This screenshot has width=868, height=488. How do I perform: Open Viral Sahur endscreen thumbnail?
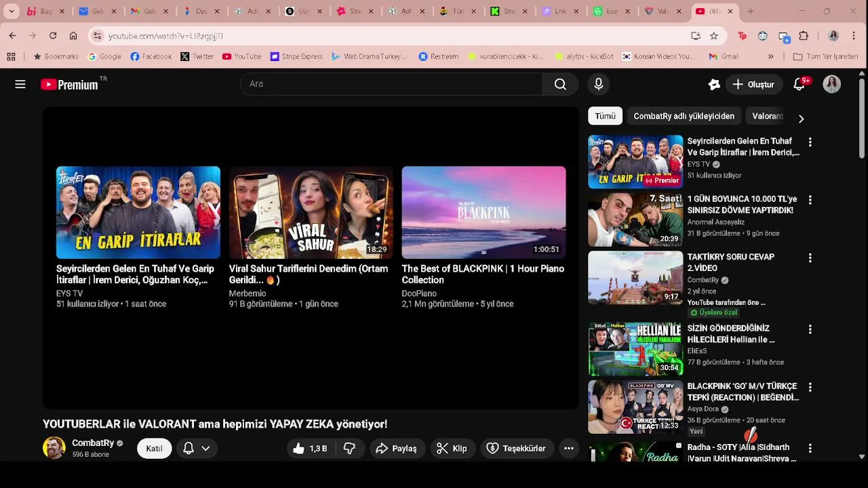(x=311, y=213)
